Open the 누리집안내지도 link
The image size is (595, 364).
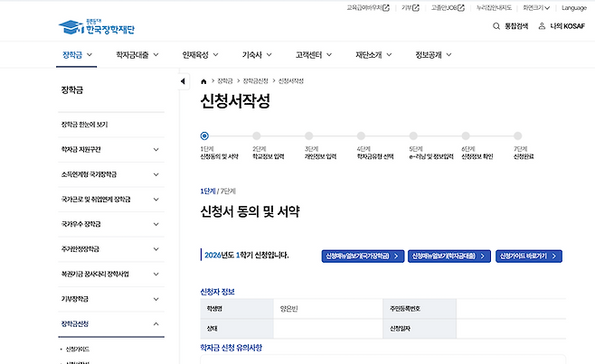click(x=494, y=7)
